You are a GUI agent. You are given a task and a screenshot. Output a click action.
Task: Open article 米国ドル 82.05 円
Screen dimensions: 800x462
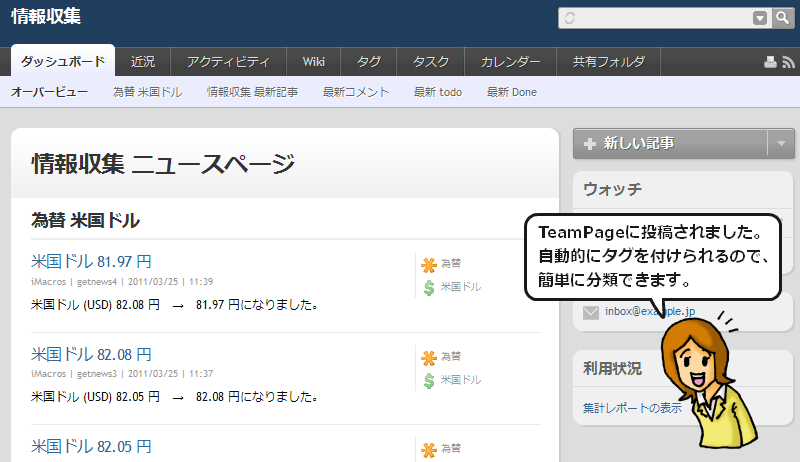[x=91, y=447]
